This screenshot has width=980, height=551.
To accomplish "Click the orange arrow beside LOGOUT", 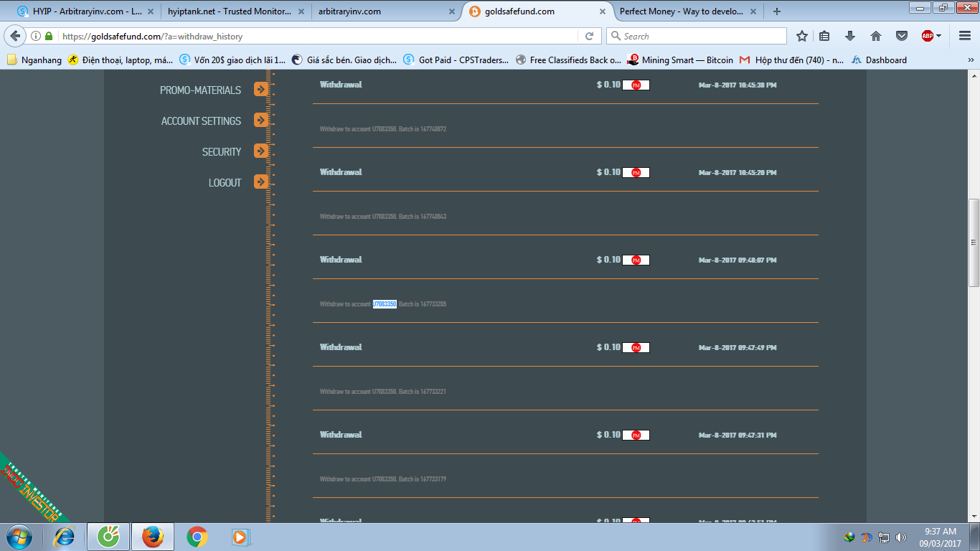I will pos(261,182).
